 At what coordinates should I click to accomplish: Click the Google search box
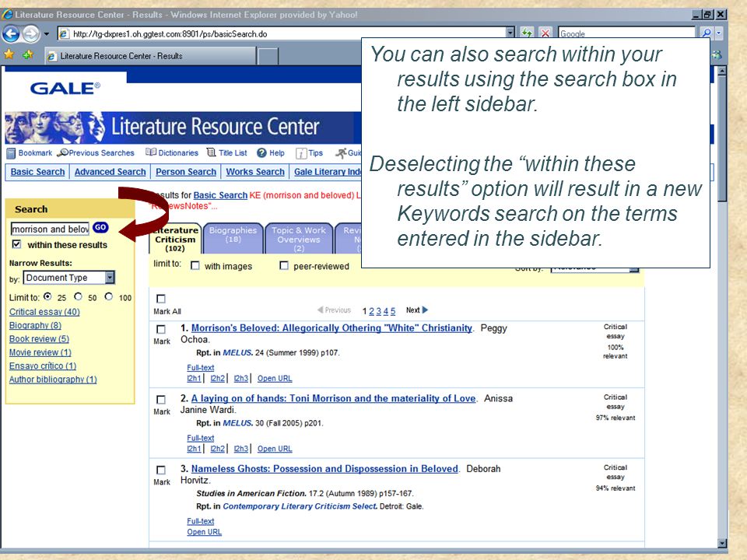click(626, 33)
